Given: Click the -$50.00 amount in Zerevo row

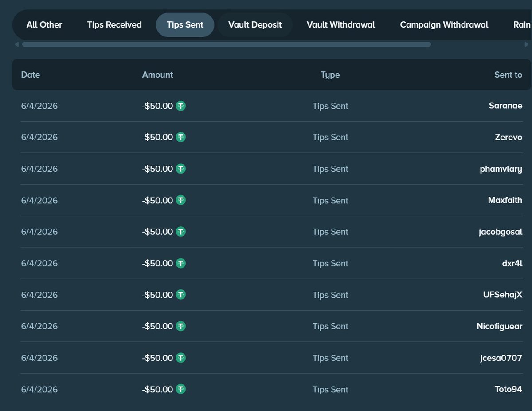Looking at the screenshot, I should tap(157, 137).
